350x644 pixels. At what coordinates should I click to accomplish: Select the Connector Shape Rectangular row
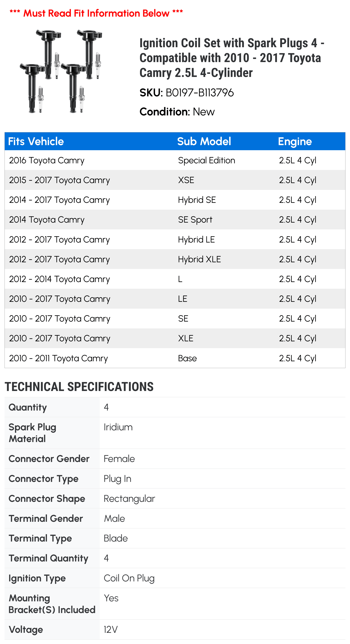(175, 499)
